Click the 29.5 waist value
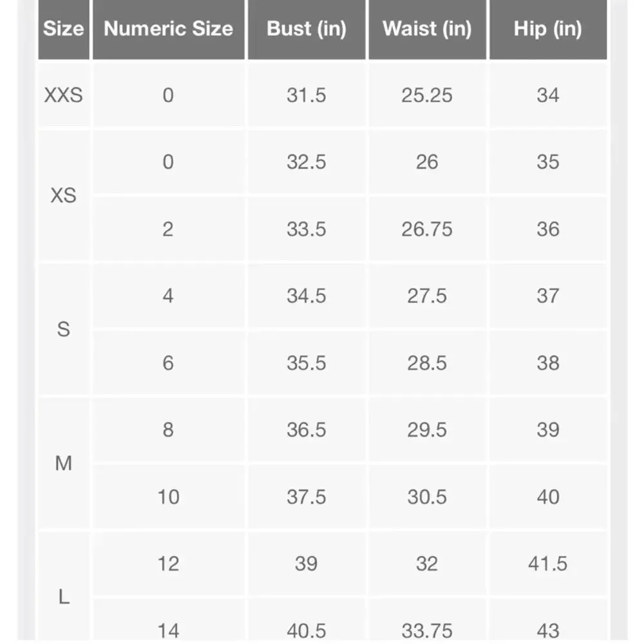The image size is (644, 644). [x=427, y=430]
